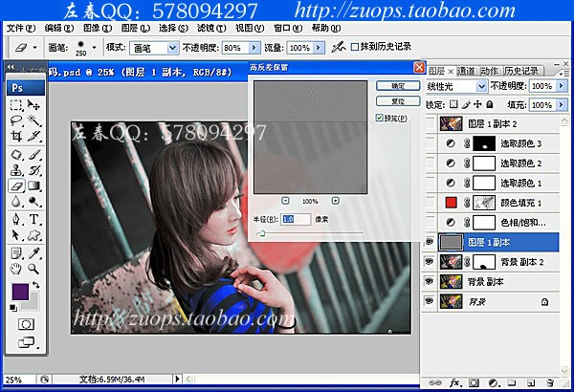The width and height of the screenshot is (574, 392).
Task: Enable Erase to History checkbox
Action: click(354, 47)
